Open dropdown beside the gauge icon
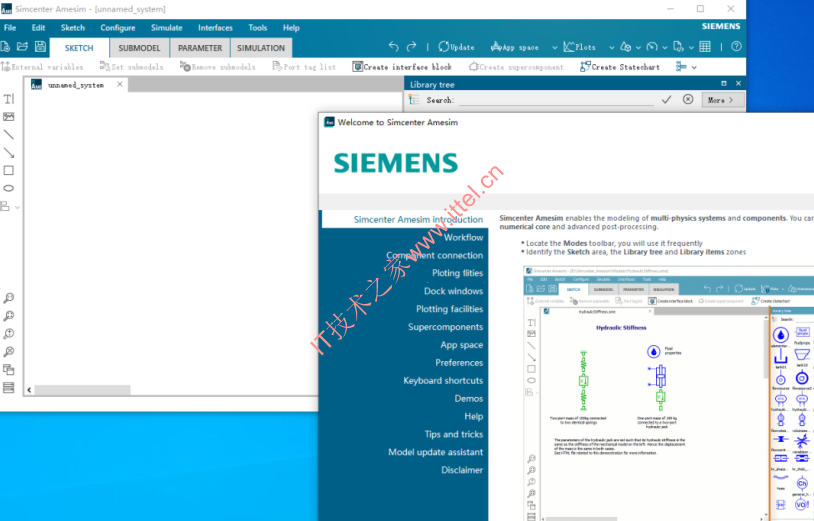This screenshot has height=521, width=814. click(664, 48)
